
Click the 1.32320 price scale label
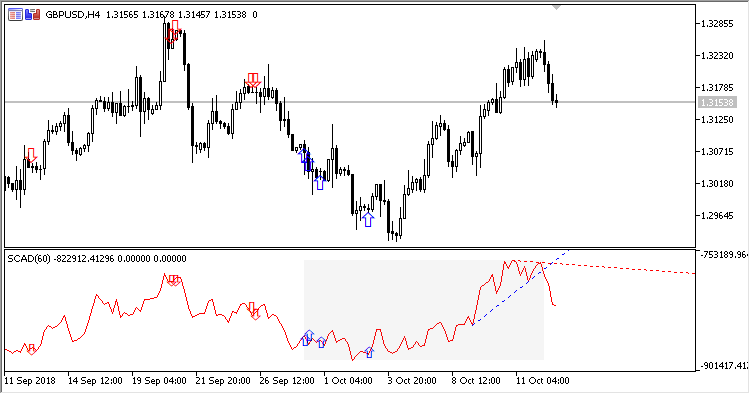tap(717, 56)
